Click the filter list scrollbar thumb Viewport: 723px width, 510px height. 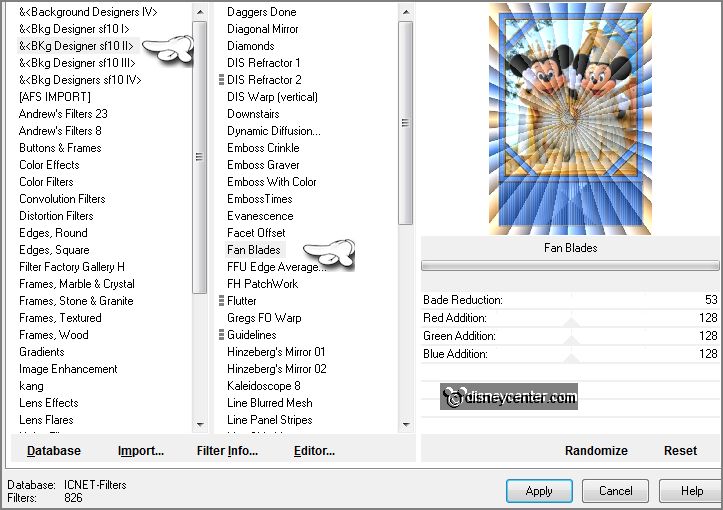(x=405, y=123)
